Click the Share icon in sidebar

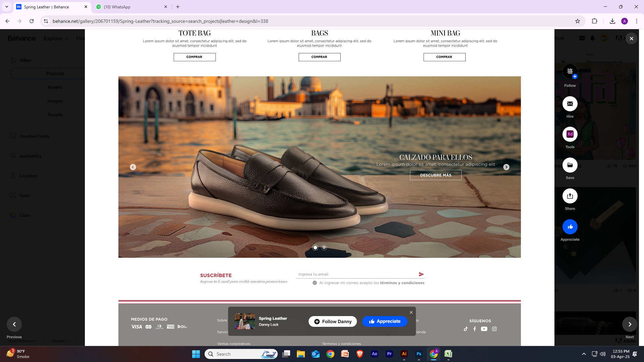(x=570, y=196)
